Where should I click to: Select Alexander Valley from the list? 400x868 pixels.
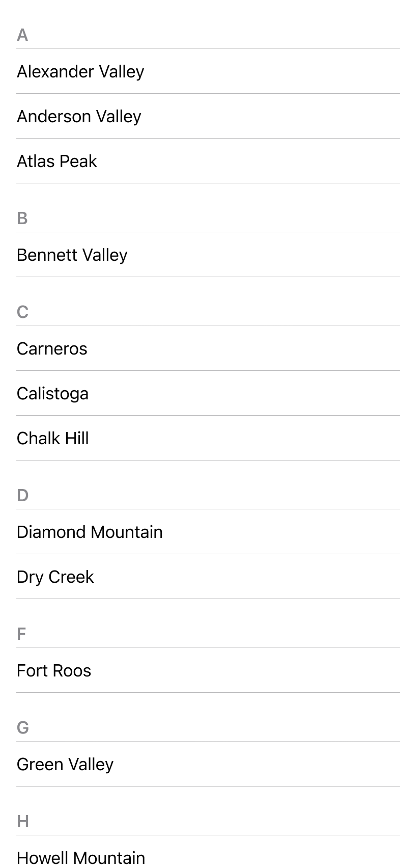pos(80,72)
